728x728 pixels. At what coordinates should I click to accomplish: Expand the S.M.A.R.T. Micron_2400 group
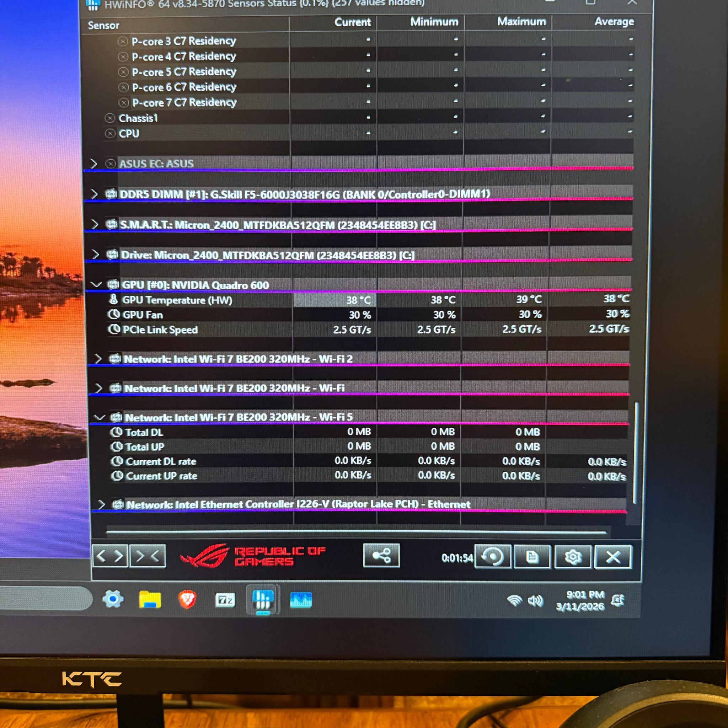pyautogui.click(x=95, y=225)
